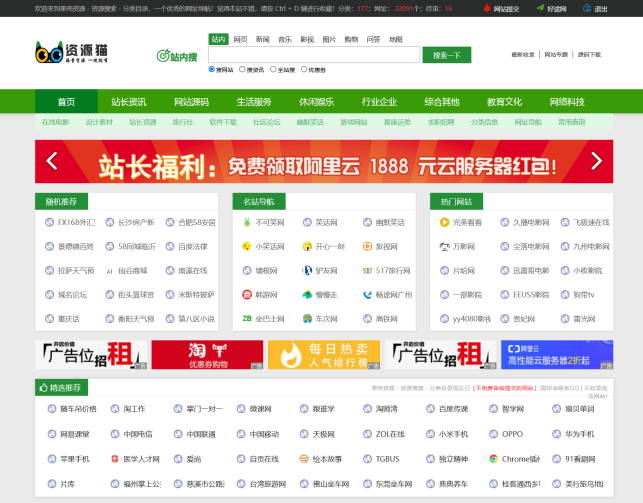
Task: Open 网站专题 link
Action: pos(556,55)
